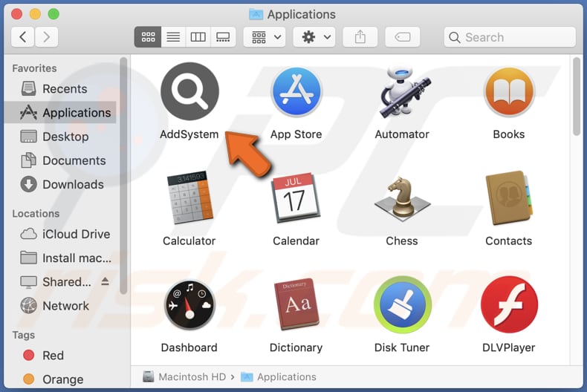Select the DLVPlayer app icon
Screen dimensions: 587x392
point(509,305)
